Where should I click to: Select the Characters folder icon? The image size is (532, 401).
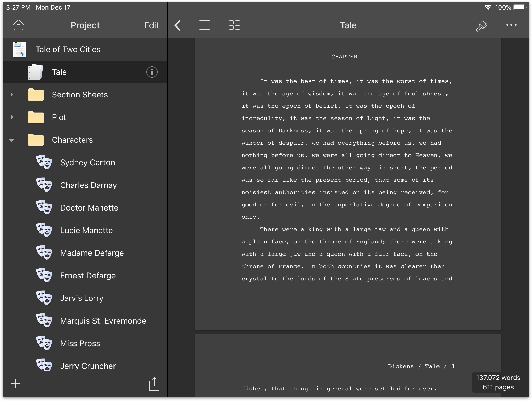pyautogui.click(x=36, y=140)
